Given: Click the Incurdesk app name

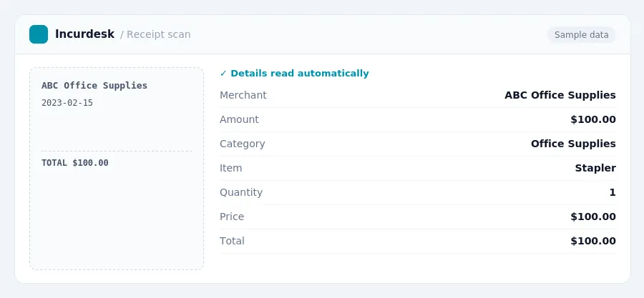Looking at the screenshot, I should point(84,34).
